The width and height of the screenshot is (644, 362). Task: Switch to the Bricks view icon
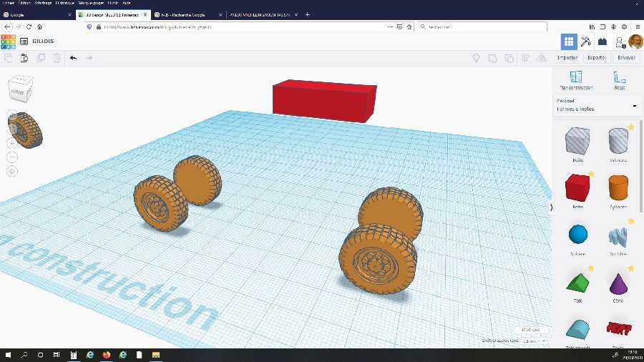(602, 41)
